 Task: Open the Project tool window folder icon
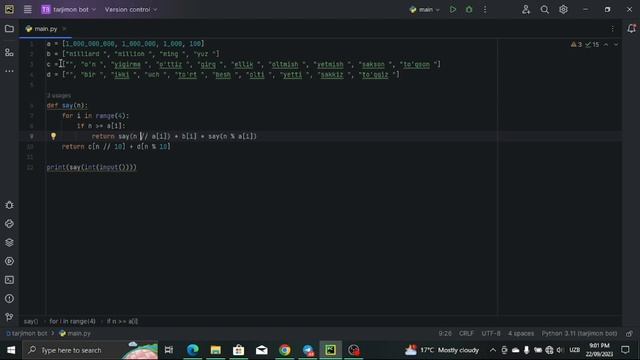9,29
